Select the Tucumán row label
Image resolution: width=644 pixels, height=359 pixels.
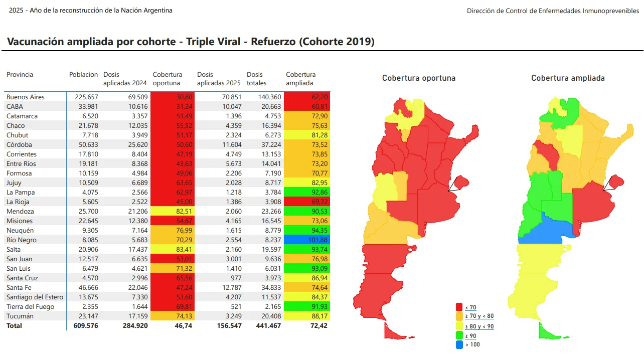tap(20, 316)
